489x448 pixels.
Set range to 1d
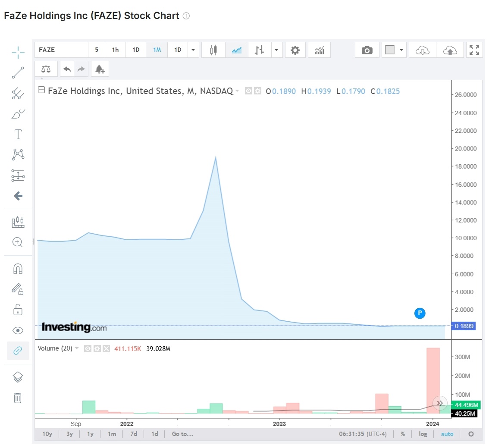pyautogui.click(x=155, y=434)
